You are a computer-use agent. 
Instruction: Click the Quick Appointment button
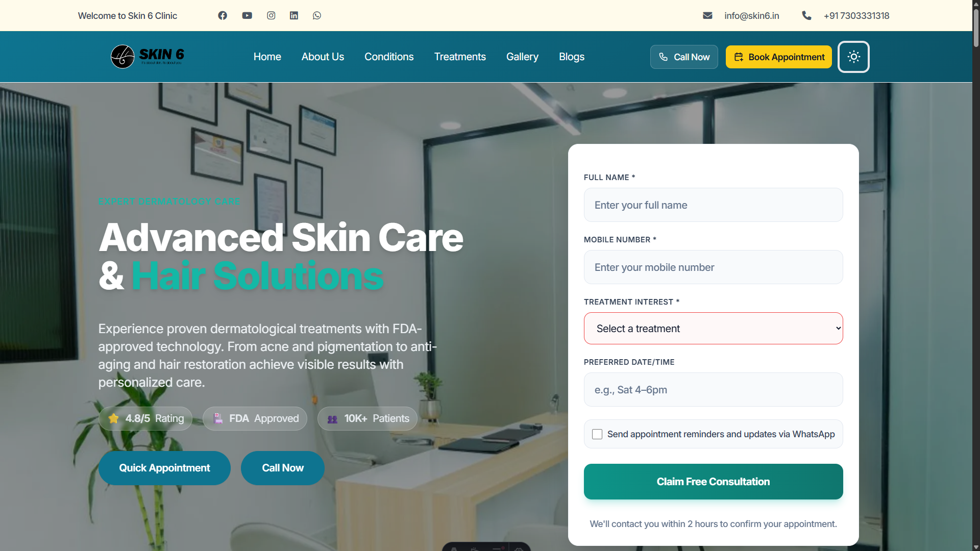click(x=164, y=468)
